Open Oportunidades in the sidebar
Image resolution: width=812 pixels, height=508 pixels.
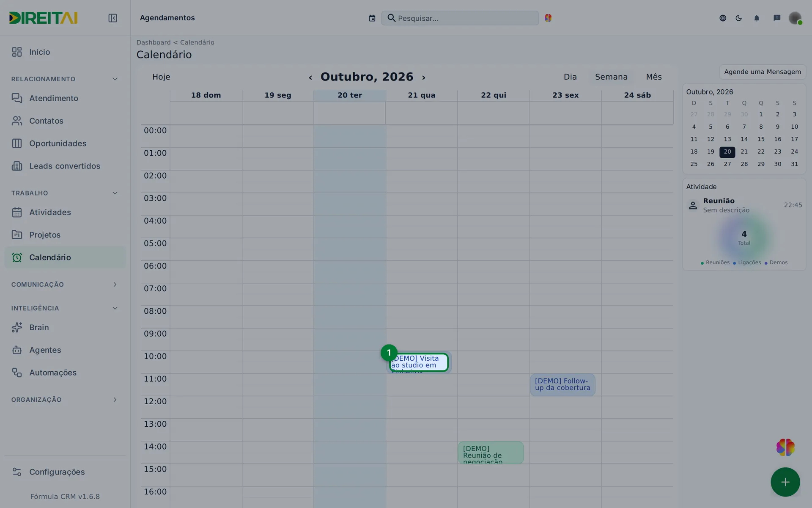65,144
